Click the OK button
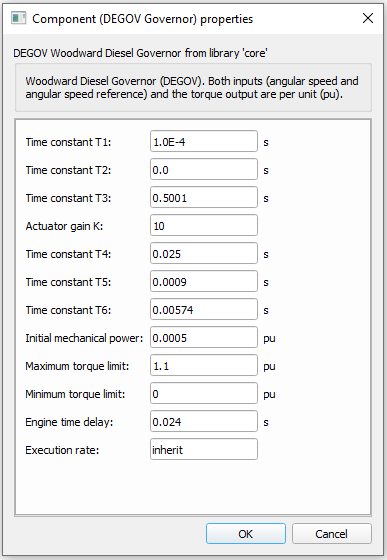Screen dimensions: 387x560 pos(246,534)
